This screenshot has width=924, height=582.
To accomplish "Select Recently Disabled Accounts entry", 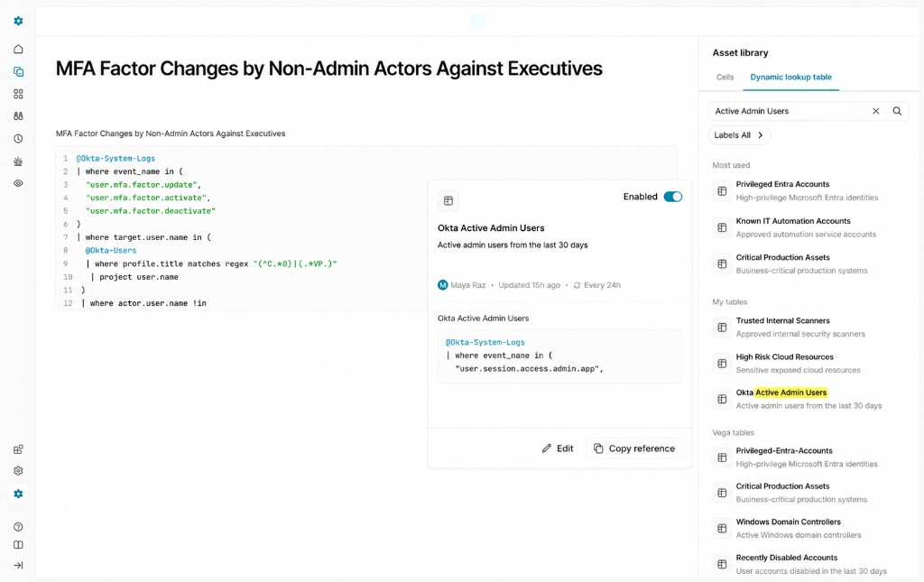I will [808, 564].
